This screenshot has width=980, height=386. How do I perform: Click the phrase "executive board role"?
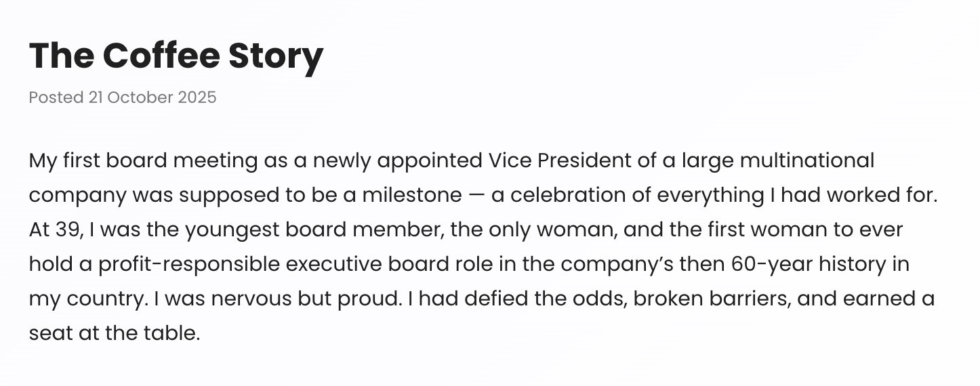[389, 265]
